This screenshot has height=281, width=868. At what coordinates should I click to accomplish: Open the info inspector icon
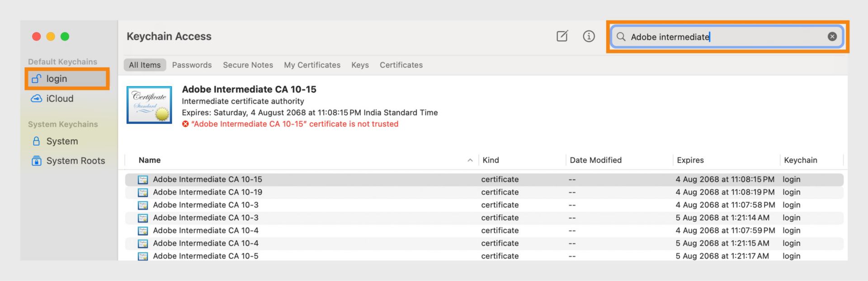(589, 36)
